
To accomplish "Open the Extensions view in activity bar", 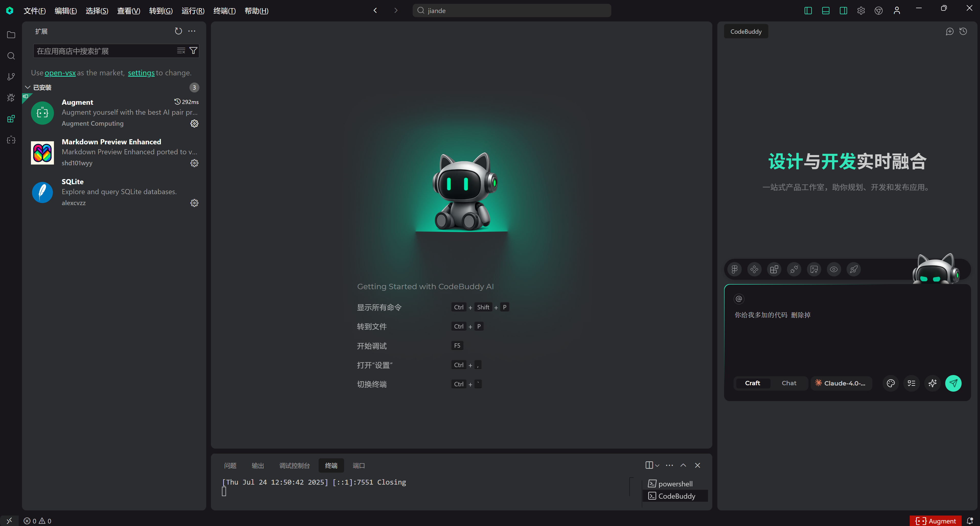I will pos(11,119).
